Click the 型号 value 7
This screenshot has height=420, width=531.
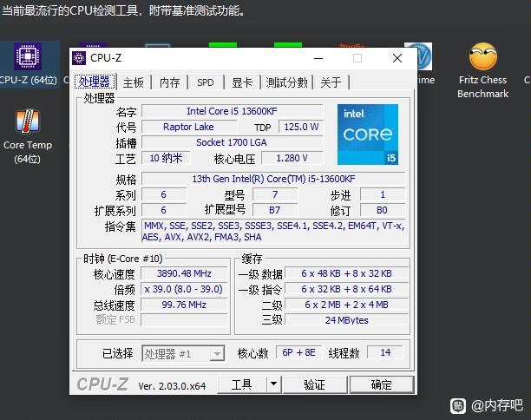(275, 194)
